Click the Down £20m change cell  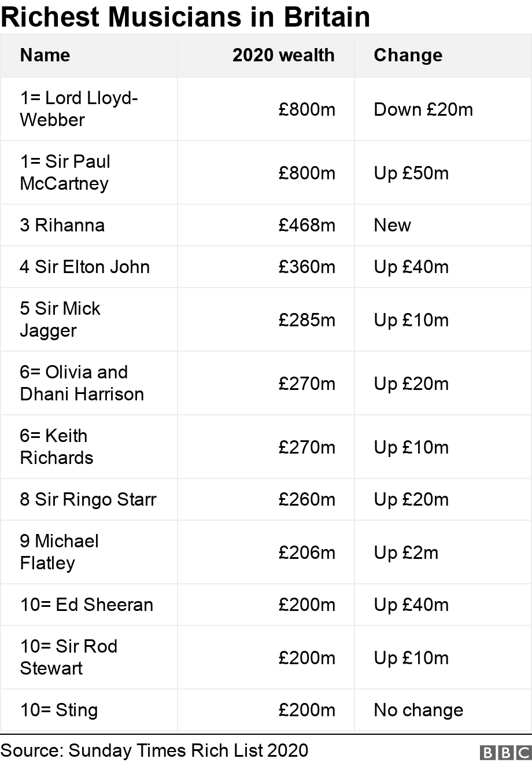[x=423, y=109]
